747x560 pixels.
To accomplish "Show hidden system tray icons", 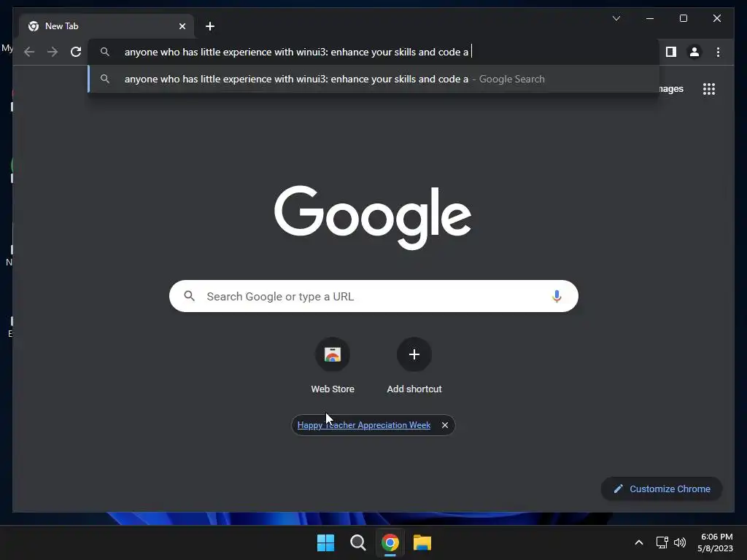I will [x=639, y=542].
